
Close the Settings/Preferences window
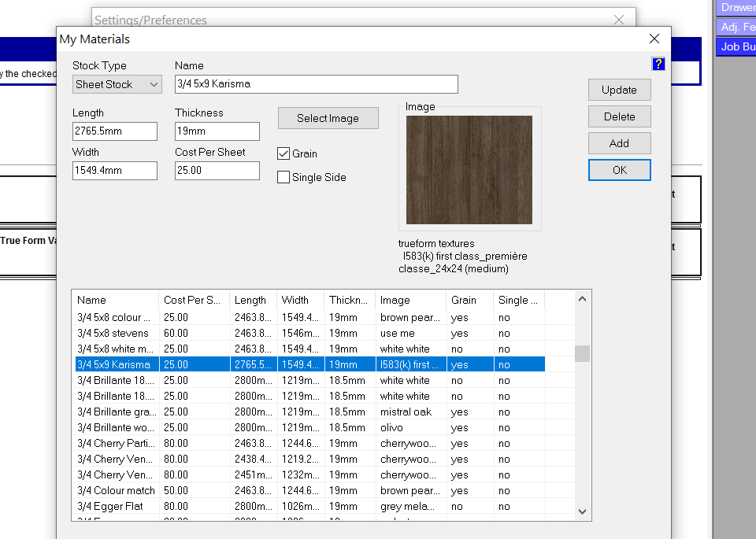click(x=620, y=20)
